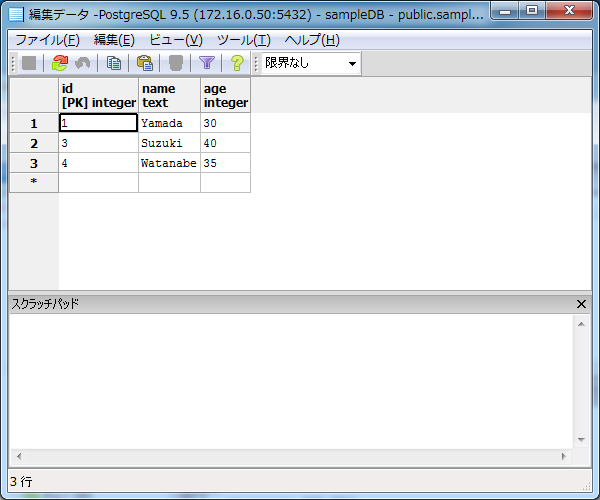The image size is (600, 500).
Task: Open the filter funnel icon options
Action: click(x=207, y=63)
